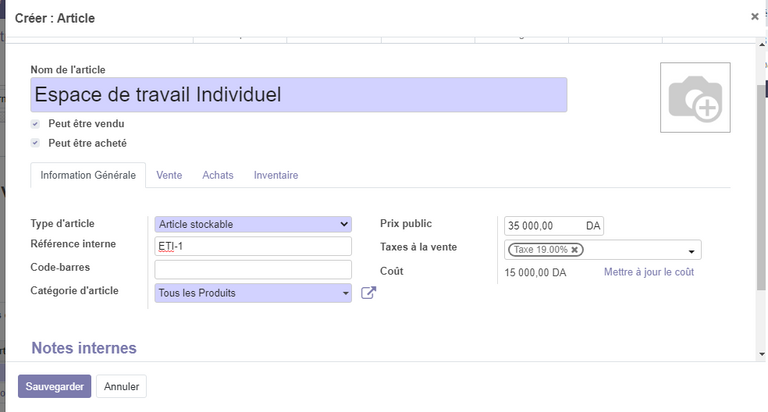Select the Information Générale tab

coord(88,175)
